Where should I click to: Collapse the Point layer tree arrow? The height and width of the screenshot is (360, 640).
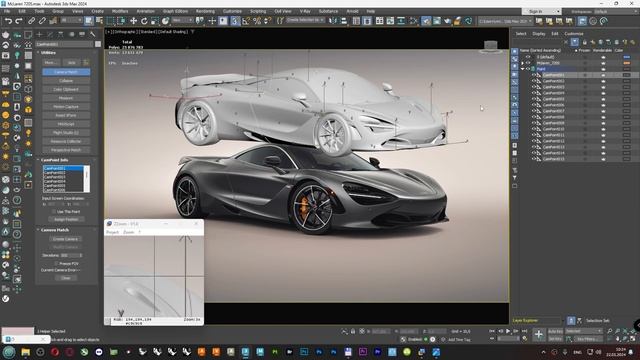coord(522,69)
